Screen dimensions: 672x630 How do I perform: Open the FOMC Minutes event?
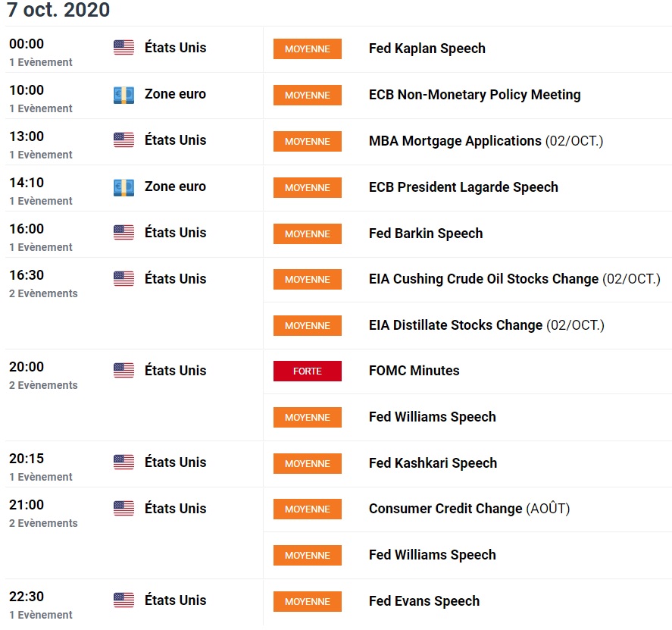click(414, 371)
